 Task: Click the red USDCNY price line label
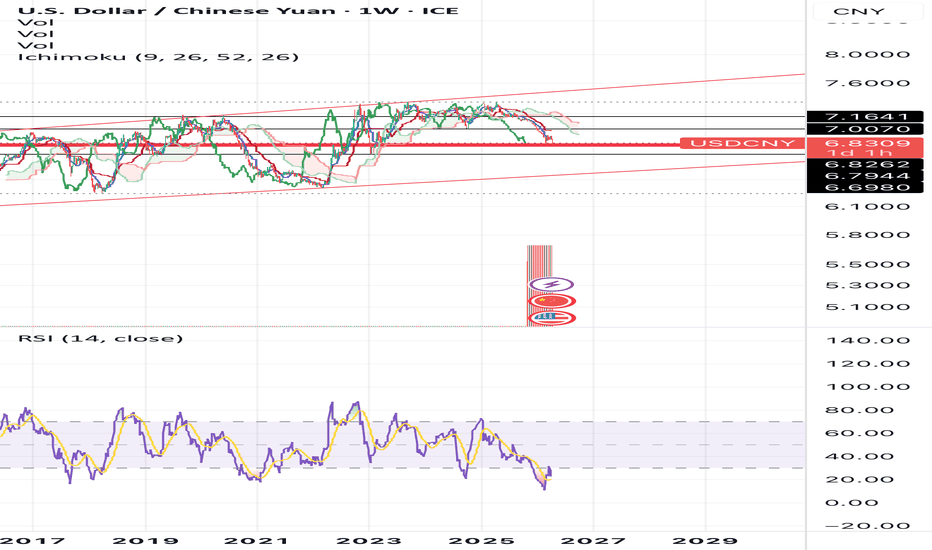(742, 143)
